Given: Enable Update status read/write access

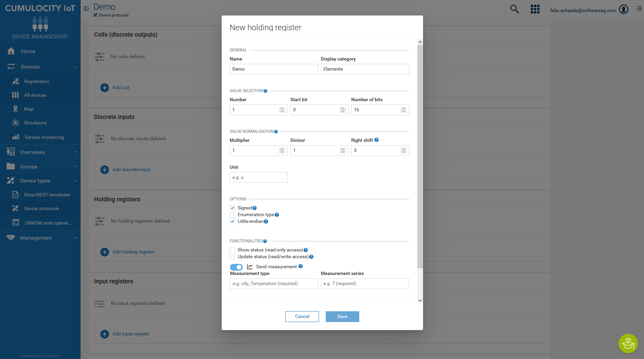Looking at the screenshot, I should [x=232, y=257].
